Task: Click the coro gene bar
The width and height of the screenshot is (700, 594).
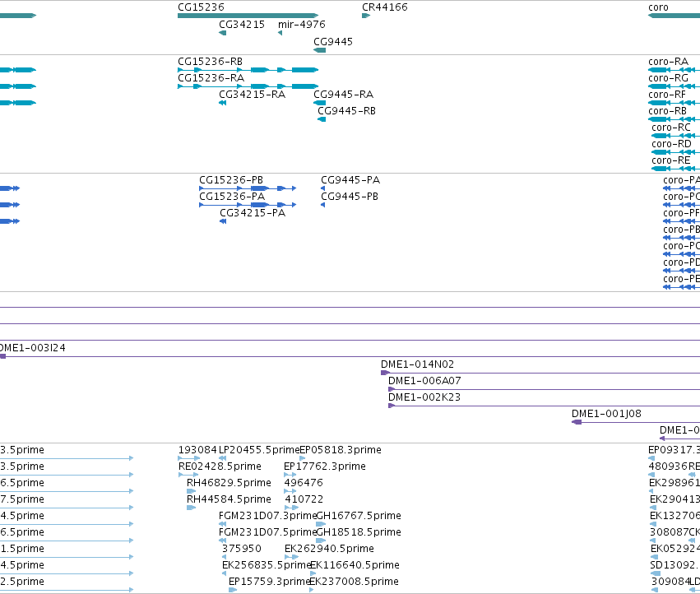Action: click(675, 16)
